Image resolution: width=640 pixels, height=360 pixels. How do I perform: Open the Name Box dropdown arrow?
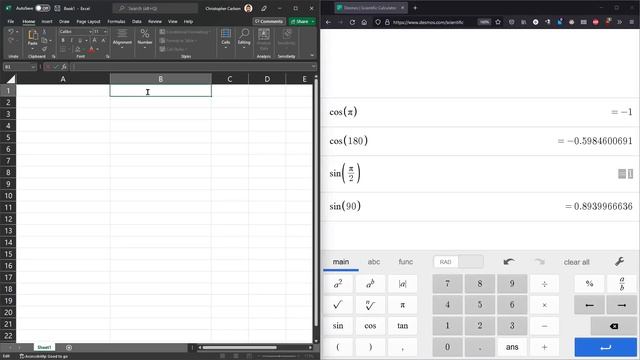(33, 67)
